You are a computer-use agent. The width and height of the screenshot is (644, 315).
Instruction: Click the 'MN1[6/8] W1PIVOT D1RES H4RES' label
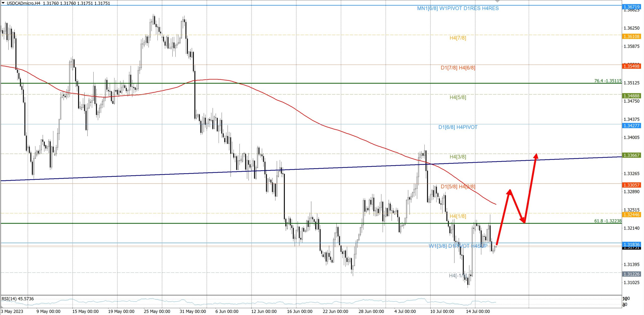coord(458,8)
